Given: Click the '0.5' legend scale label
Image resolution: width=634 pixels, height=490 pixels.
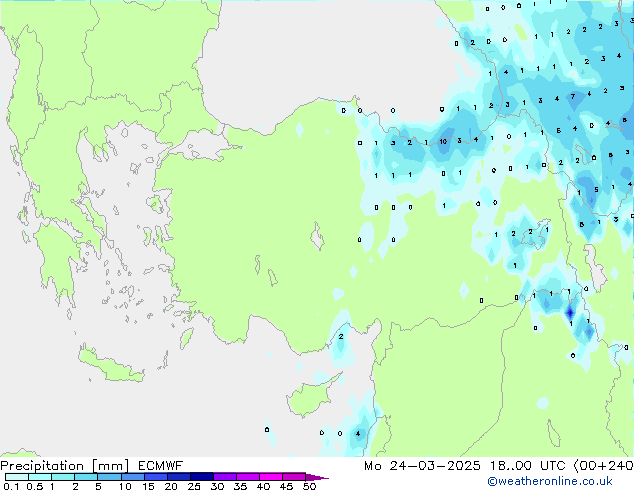Looking at the screenshot, I should coord(34,486).
